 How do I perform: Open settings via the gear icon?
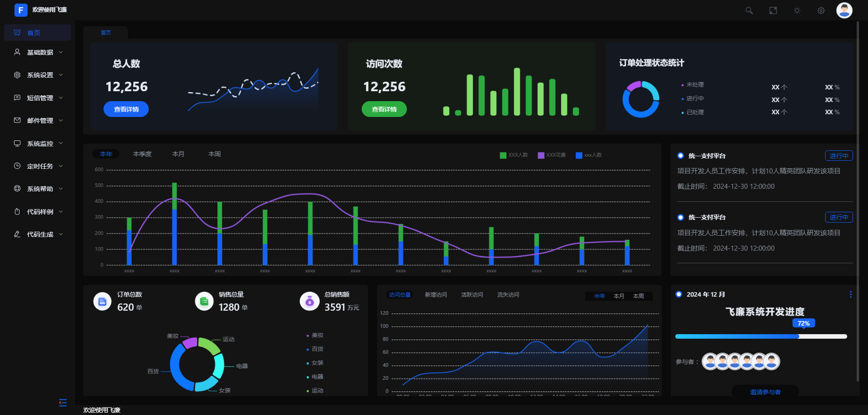821,10
